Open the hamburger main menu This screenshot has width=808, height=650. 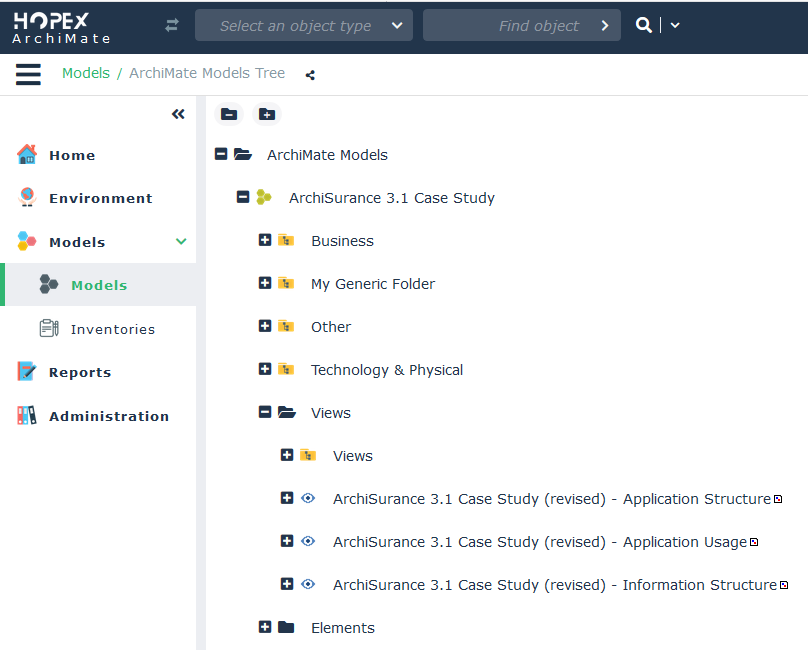point(28,74)
